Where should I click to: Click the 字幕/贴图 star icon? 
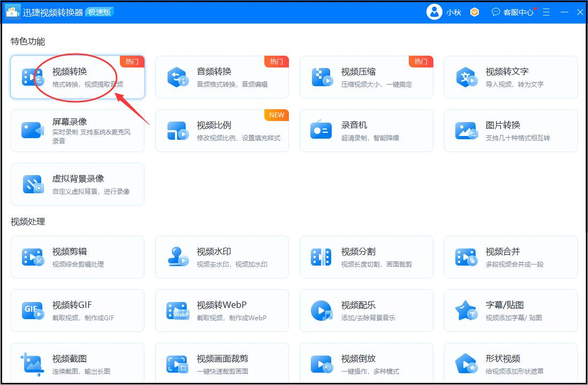466,311
